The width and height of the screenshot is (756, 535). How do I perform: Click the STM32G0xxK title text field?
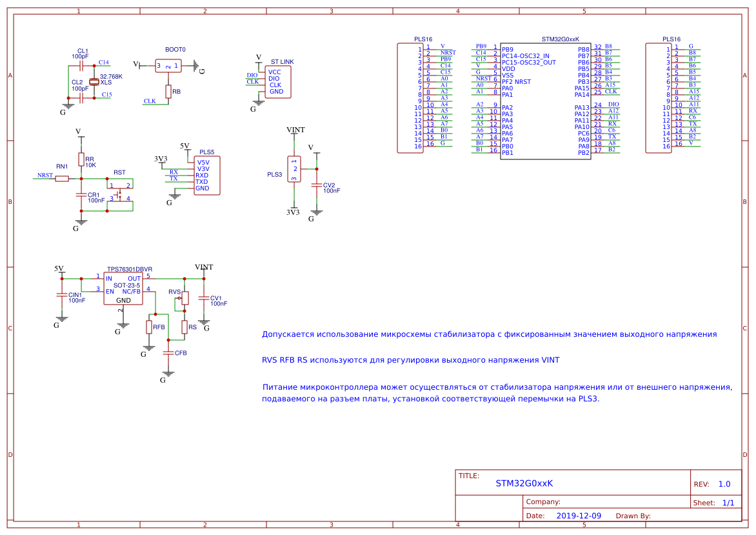point(524,483)
